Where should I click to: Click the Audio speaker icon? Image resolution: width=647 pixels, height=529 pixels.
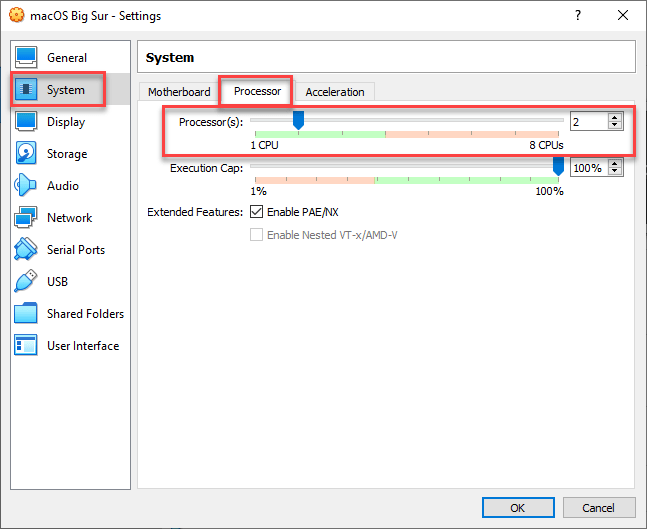pyautogui.click(x=27, y=186)
